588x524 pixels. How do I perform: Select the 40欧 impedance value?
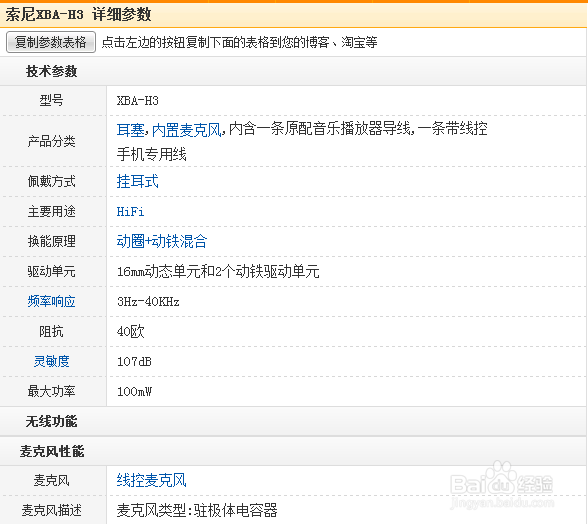pos(130,331)
